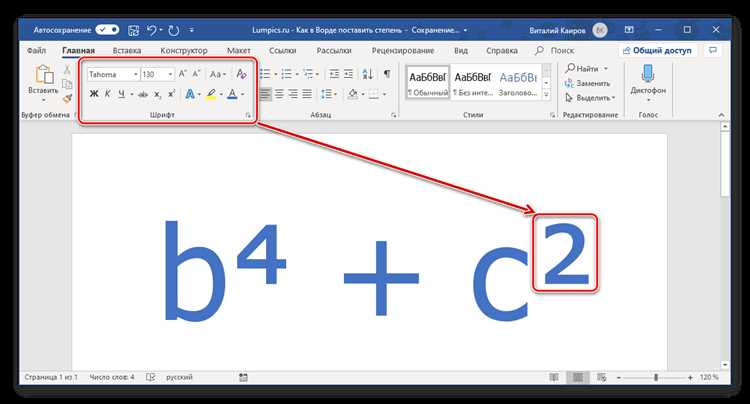The image size is (750, 404).
Task: Click the Поиск search field
Action: point(555,50)
